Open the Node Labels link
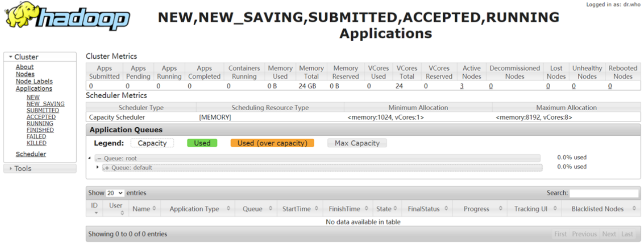This screenshot has height=244, width=644. point(34,81)
